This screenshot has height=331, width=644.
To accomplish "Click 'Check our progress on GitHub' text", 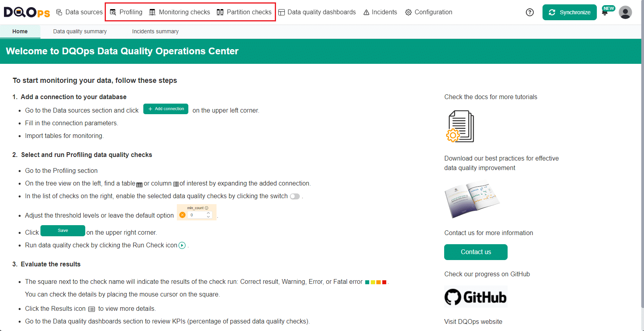I will [487, 274].
